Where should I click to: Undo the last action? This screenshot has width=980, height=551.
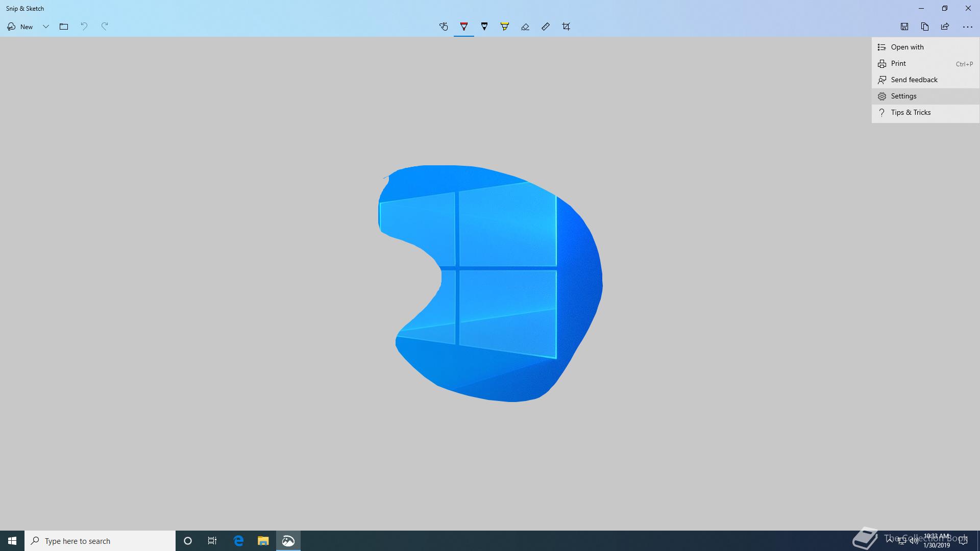tap(84, 27)
